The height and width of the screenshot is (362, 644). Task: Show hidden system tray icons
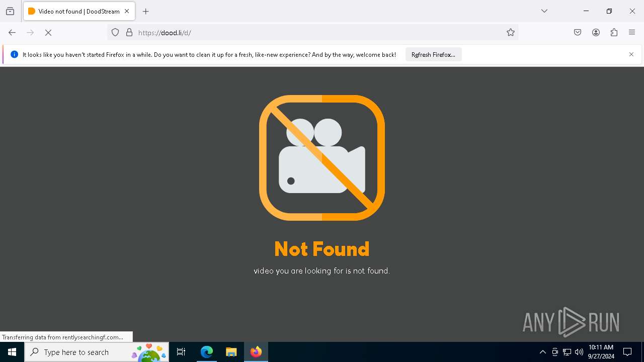542,352
